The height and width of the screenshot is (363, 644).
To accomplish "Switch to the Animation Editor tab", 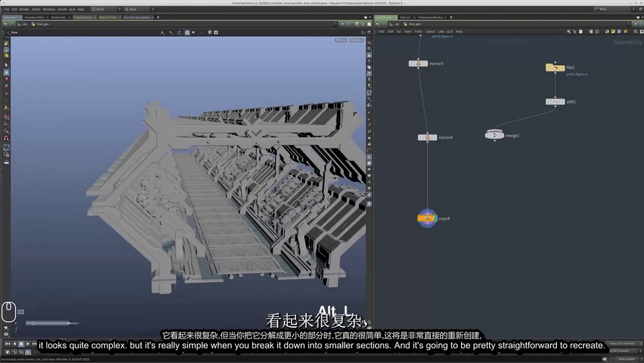I will click(x=34, y=17).
